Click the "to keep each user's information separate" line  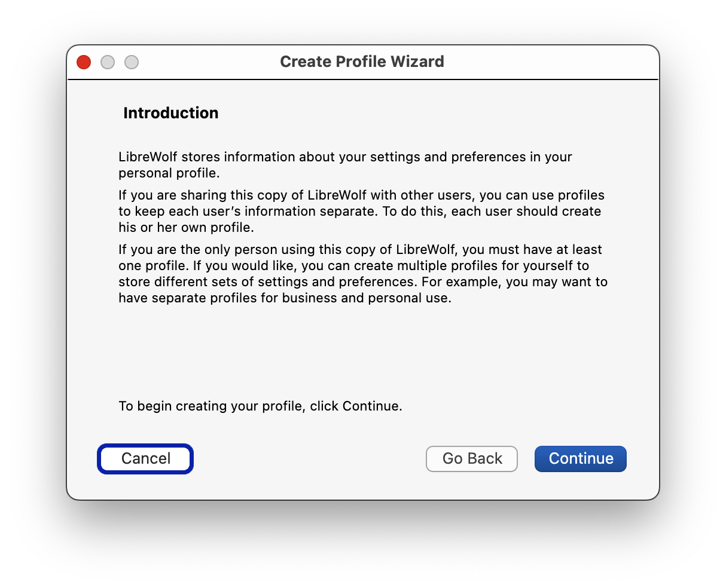tap(359, 212)
